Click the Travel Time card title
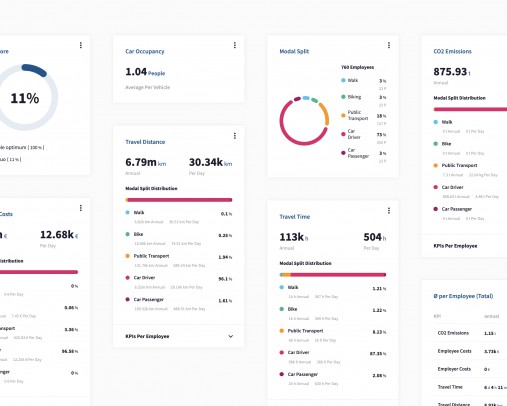 coord(295,217)
